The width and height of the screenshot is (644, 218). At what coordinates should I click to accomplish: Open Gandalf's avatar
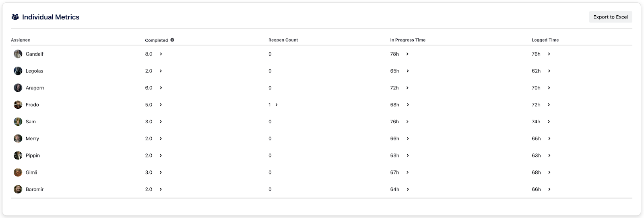point(18,54)
